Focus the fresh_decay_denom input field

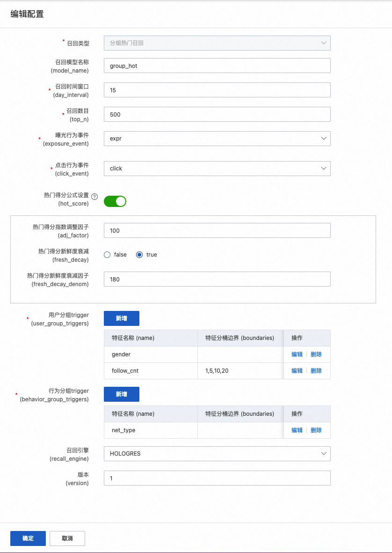pyautogui.click(x=217, y=279)
